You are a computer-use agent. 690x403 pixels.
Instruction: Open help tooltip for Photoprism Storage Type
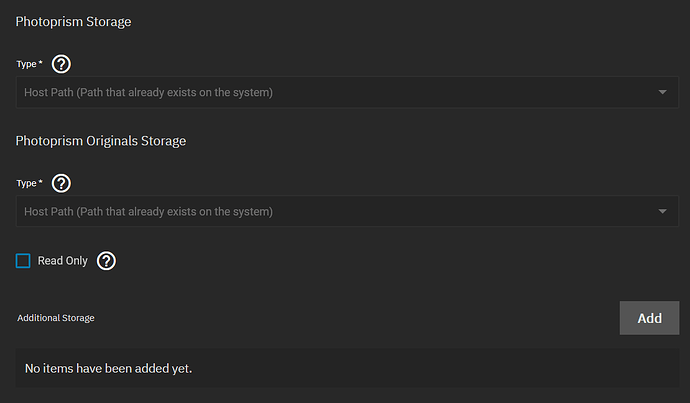pyautogui.click(x=61, y=64)
